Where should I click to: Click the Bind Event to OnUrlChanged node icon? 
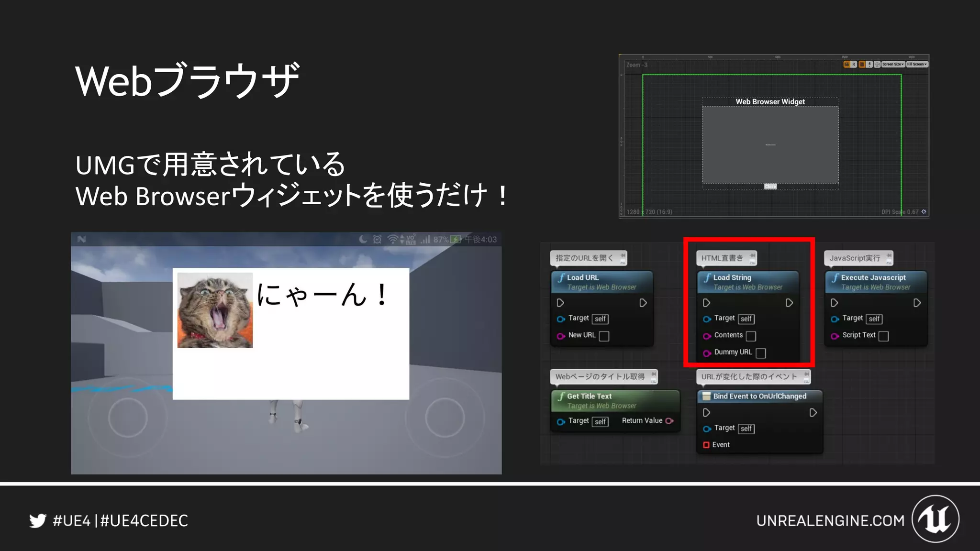[x=706, y=396]
